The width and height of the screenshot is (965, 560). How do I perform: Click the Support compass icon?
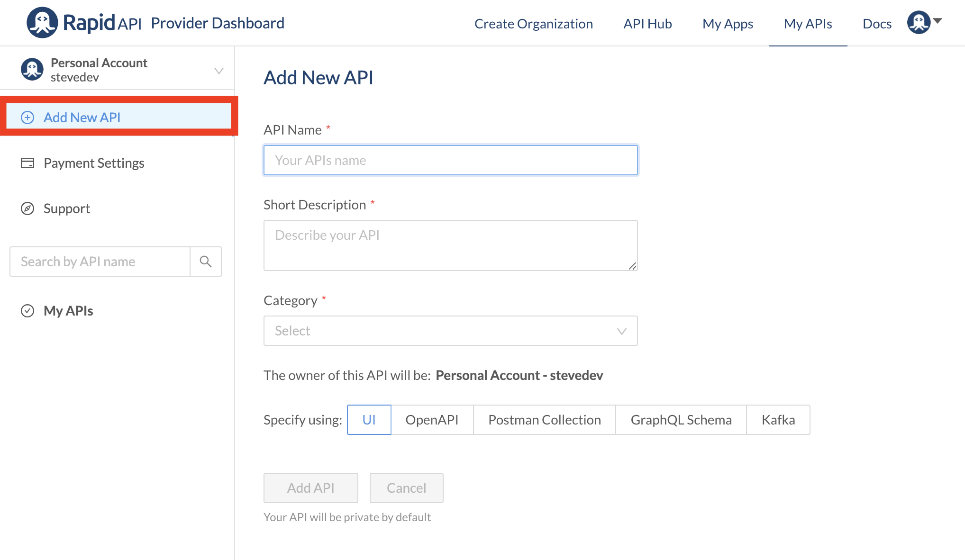[27, 208]
